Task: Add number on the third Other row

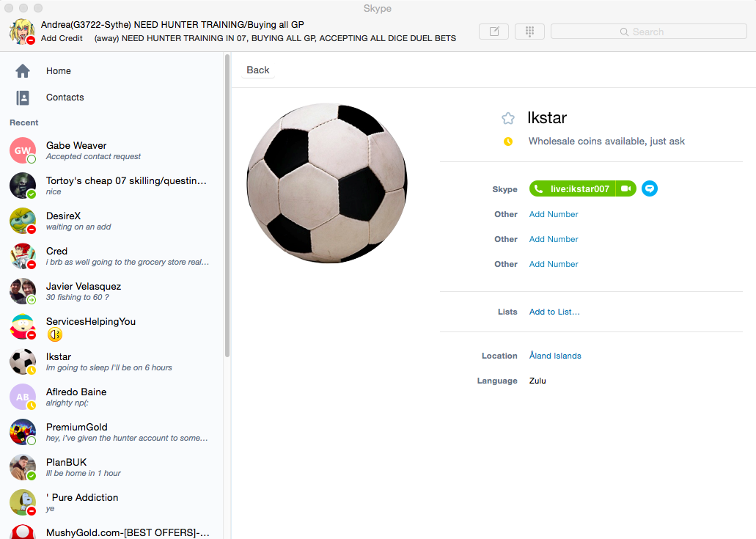Action: pos(554,264)
